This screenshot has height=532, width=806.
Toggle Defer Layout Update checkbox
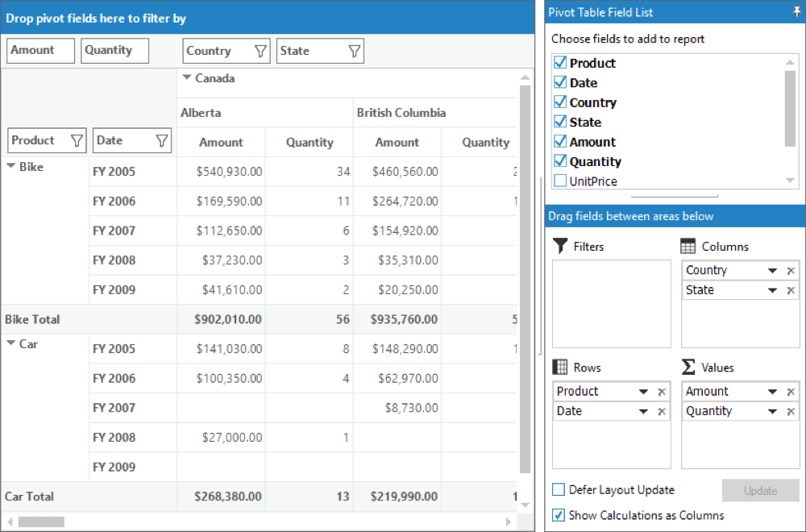point(559,490)
